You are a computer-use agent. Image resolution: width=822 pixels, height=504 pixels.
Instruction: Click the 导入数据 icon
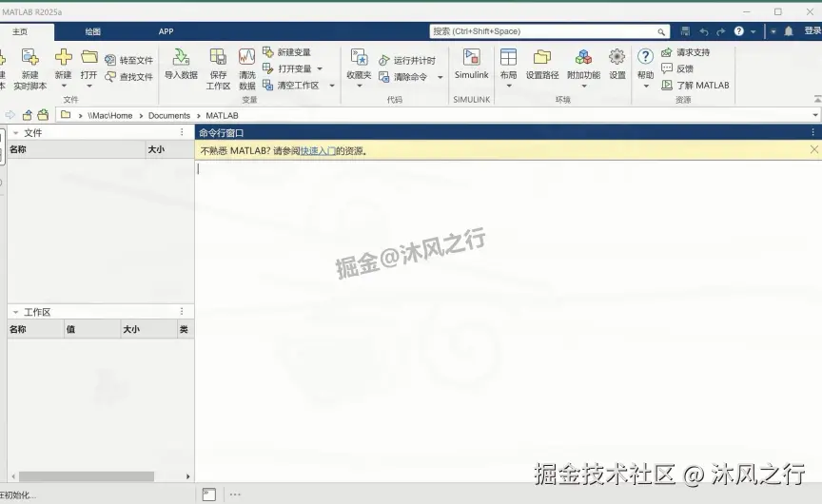click(181, 57)
